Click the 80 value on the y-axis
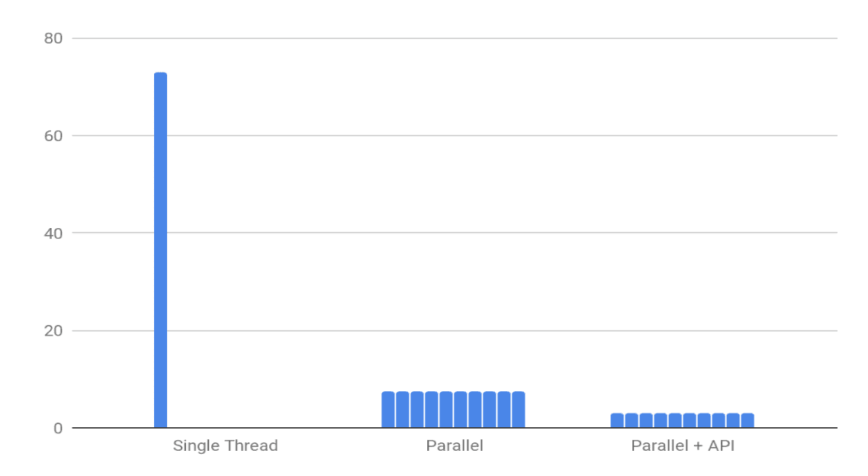Viewport: 868px width, 476px height. click(53, 38)
